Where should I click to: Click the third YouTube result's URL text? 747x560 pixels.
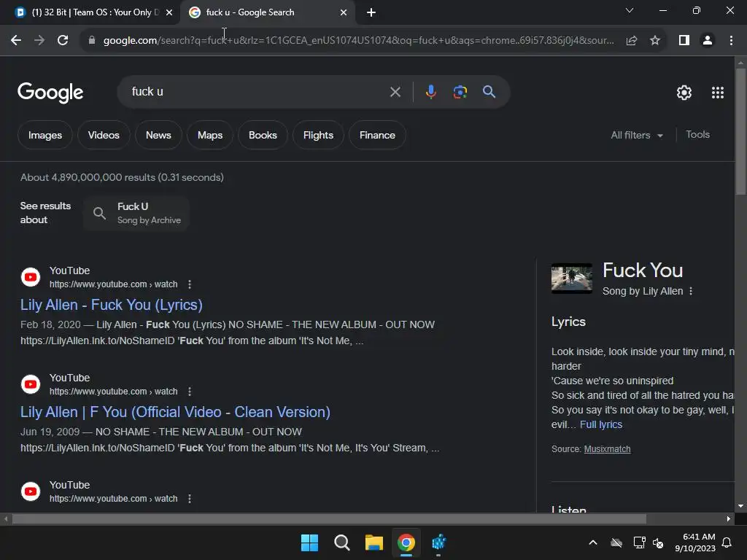click(113, 499)
